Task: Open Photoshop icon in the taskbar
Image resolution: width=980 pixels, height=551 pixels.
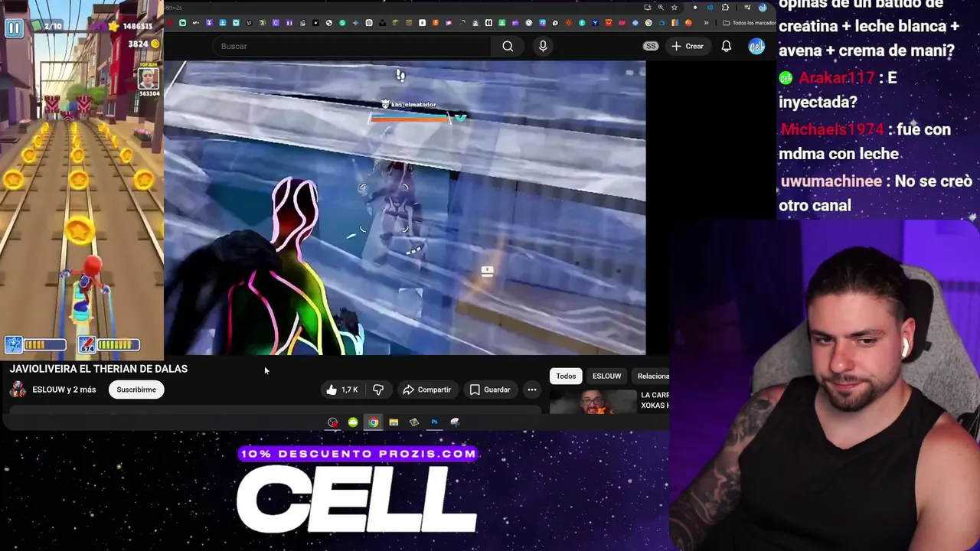Action: coord(434,422)
